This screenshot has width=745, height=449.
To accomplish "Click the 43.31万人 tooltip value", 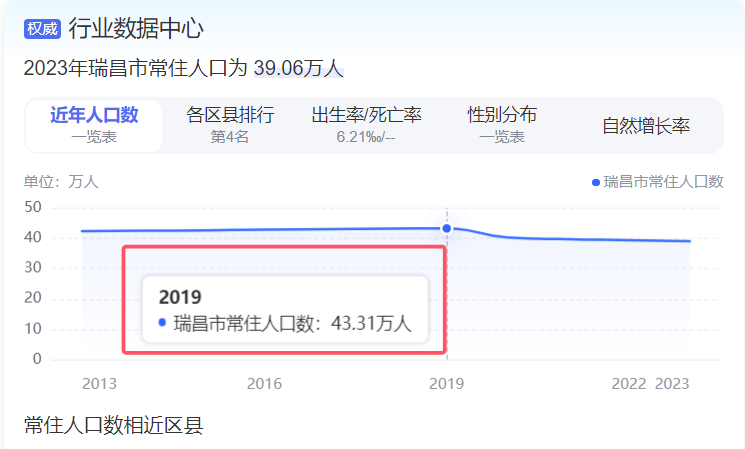I will tap(371, 324).
